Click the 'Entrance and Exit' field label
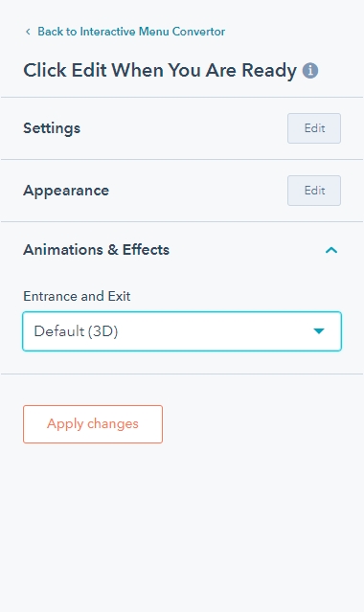The image size is (364, 612). (77, 296)
